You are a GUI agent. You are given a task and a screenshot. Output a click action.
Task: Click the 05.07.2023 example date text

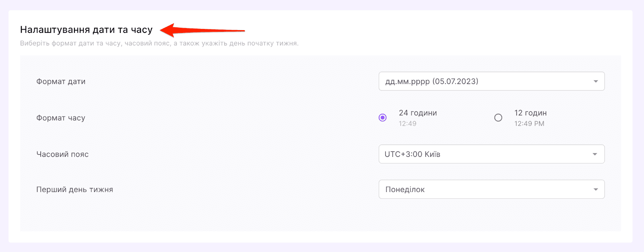tap(456, 82)
